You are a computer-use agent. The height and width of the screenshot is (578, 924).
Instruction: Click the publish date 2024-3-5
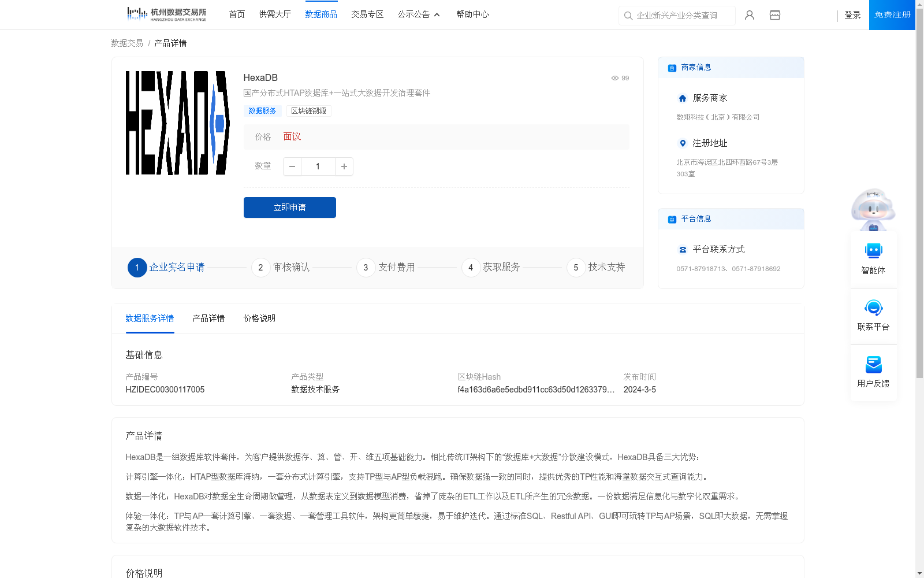pos(640,390)
